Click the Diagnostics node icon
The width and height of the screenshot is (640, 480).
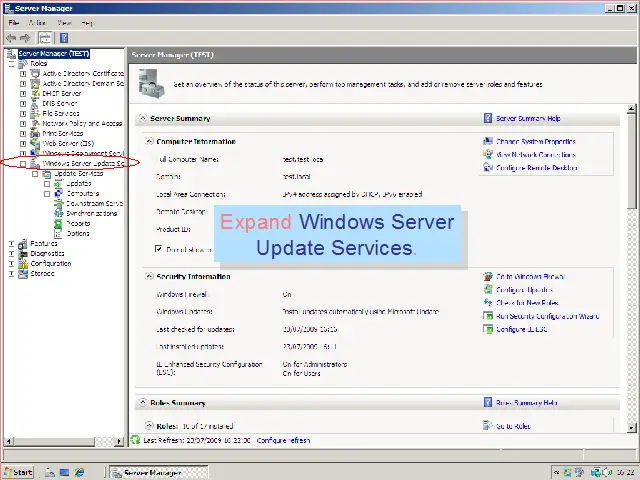(x=23, y=253)
